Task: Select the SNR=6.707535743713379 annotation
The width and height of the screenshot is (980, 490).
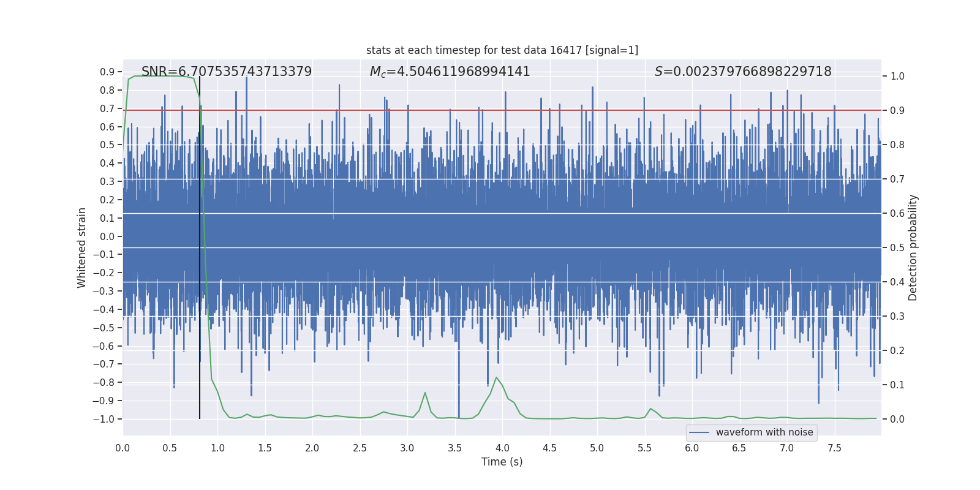Action: point(227,72)
